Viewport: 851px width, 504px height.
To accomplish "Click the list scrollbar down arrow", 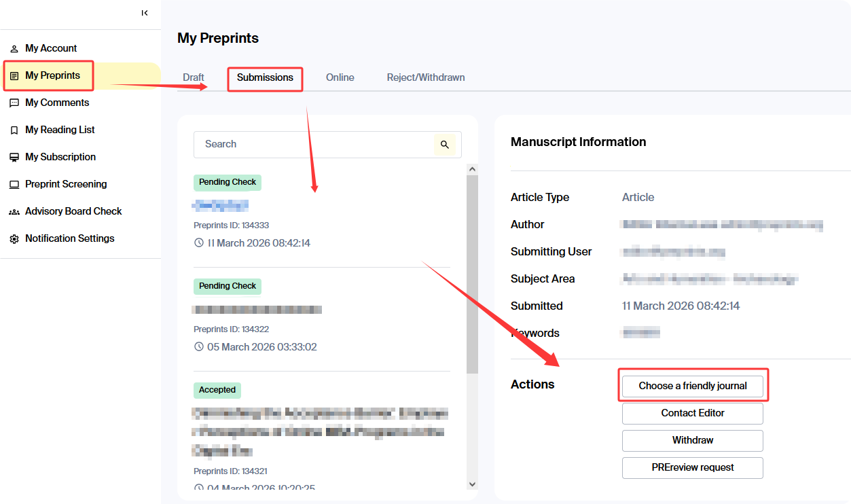I will 472,484.
